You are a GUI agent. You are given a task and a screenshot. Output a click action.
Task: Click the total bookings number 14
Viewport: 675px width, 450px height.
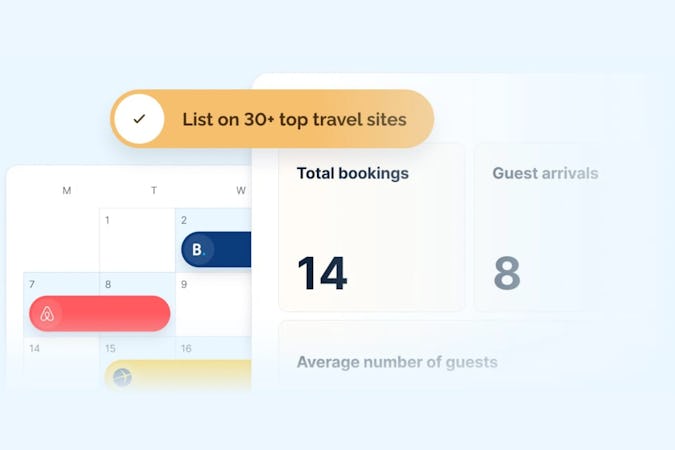pyautogui.click(x=322, y=273)
